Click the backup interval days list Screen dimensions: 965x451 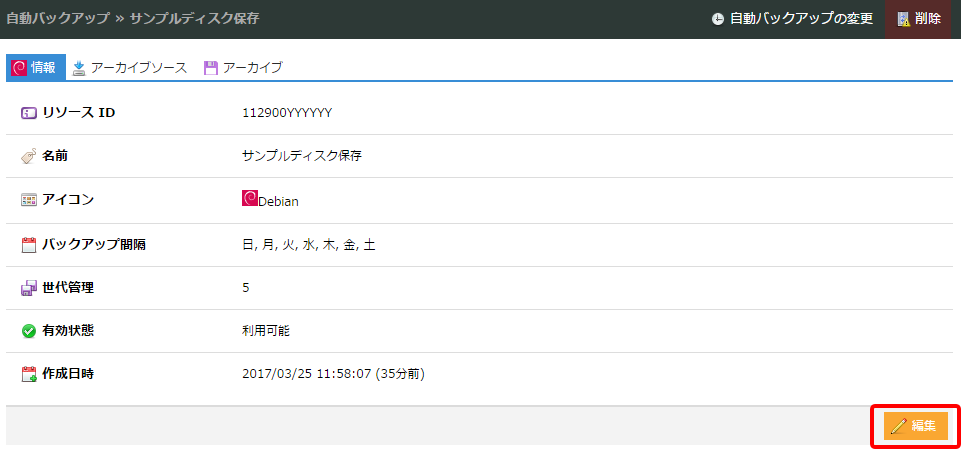point(308,244)
